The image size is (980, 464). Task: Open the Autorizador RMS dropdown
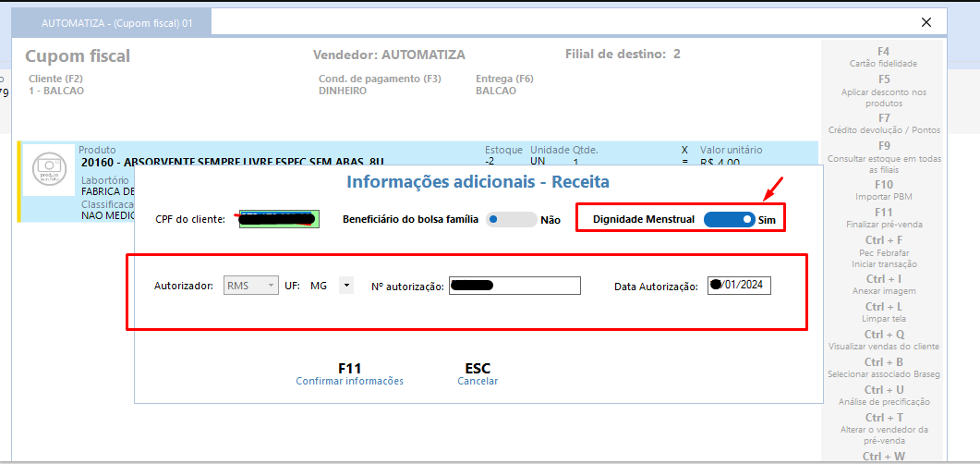point(251,286)
